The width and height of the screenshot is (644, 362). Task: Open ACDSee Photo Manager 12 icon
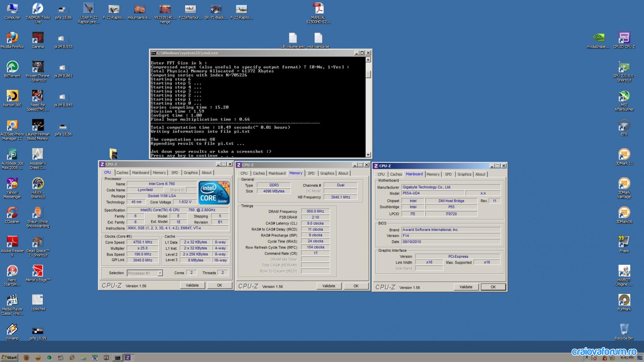(12, 130)
